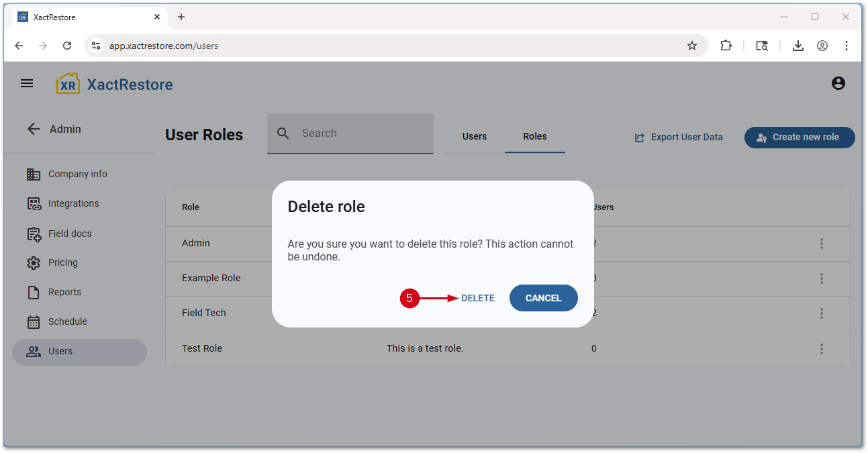Image resolution: width=868 pixels, height=453 pixels.
Task: Click the Export User Data link
Action: [x=679, y=137]
